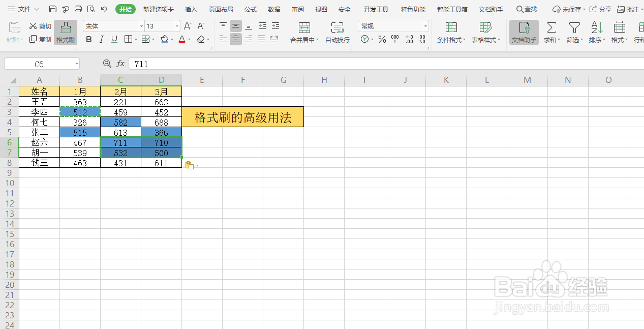This screenshot has width=644, height=329.
Task: Click Decrease decimal places icon
Action: (x=421, y=39)
